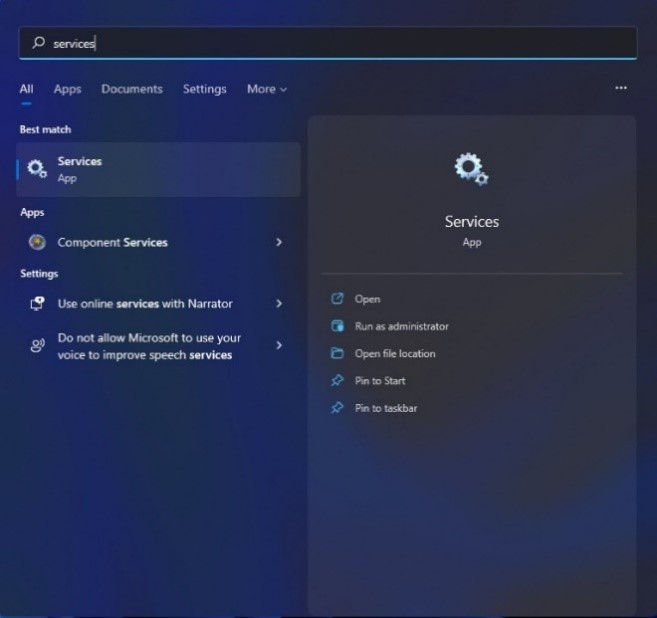Switch to the Settings filter tab
Viewport: 657px width, 618px height.
pos(204,89)
